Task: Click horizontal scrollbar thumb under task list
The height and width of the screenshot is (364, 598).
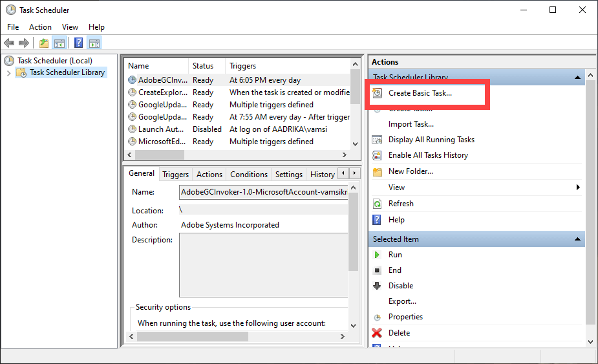Action: [x=160, y=155]
